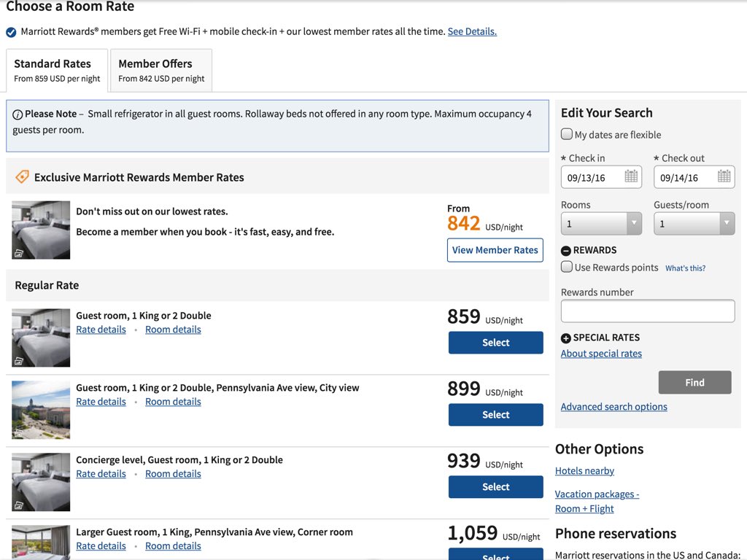Open Rate details for Concierge level room

coord(101,474)
